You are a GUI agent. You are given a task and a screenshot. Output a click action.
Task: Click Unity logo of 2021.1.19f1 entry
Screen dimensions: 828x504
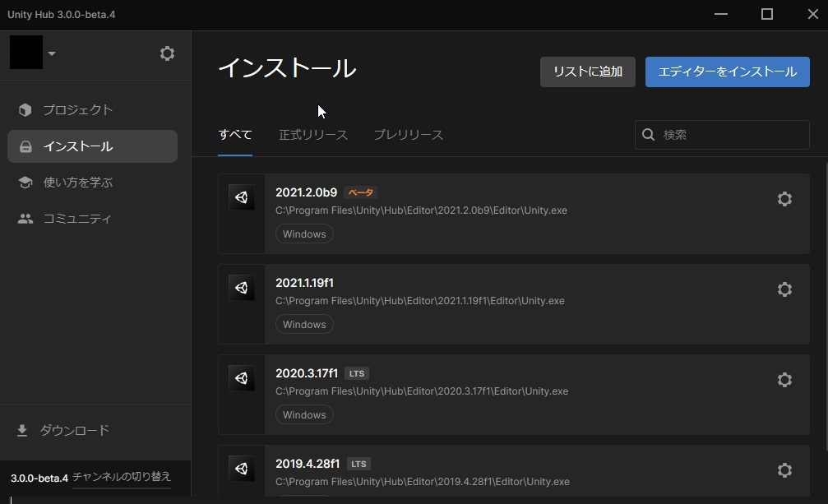[x=241, y=288]
